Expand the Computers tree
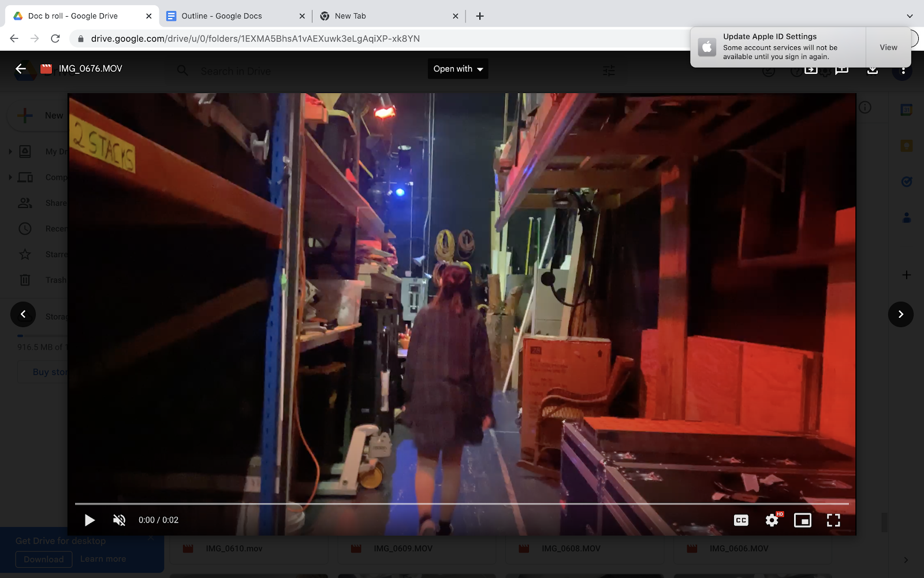The height and width of the screenshot is (578, 924). coord(10,177)
